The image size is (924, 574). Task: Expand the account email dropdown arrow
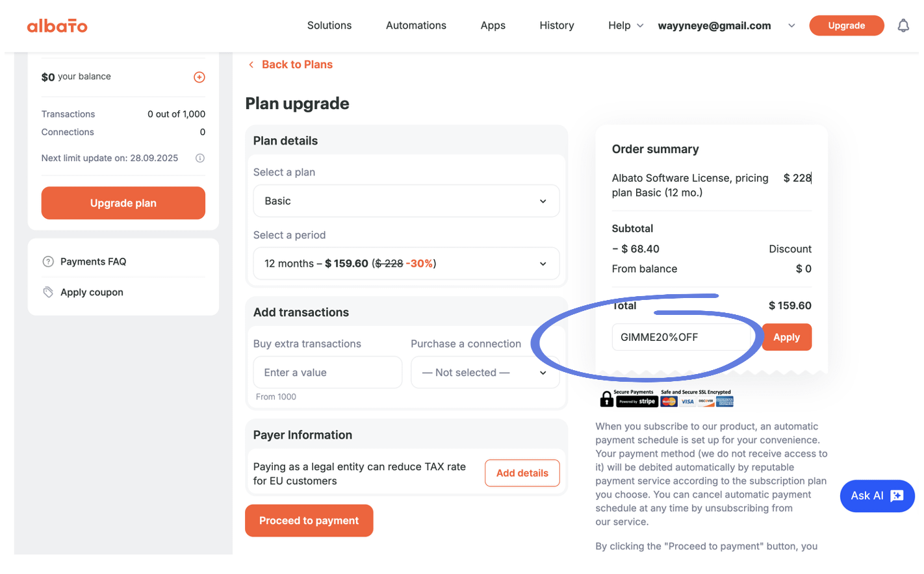click(x=791, y=26)
